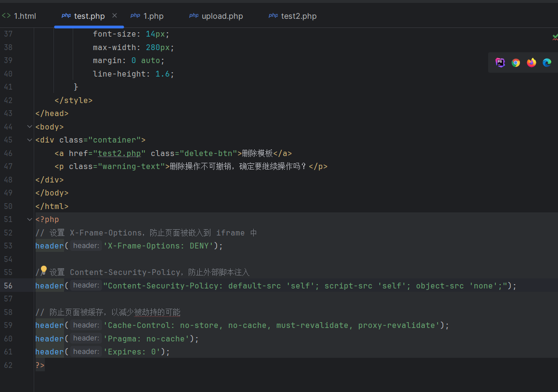558x392 pixels.
Task: Collapse the div container fold arrow
Action: 29,140
